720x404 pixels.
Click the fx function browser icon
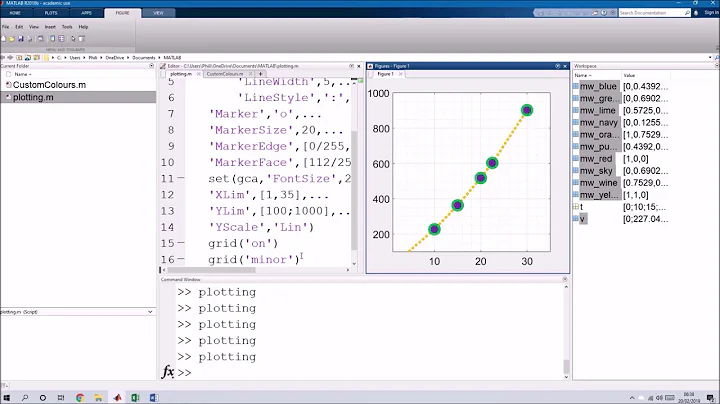pyautogui.click(x=168, y=372)
